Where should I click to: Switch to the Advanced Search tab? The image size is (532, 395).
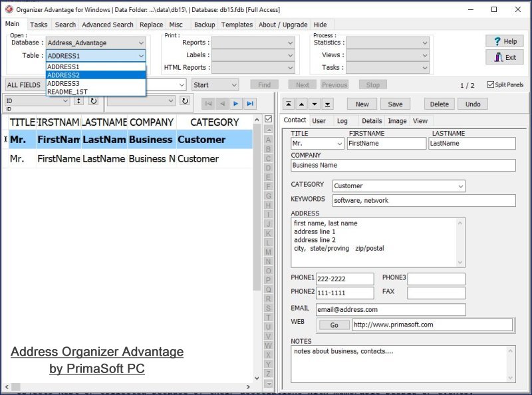107,25
